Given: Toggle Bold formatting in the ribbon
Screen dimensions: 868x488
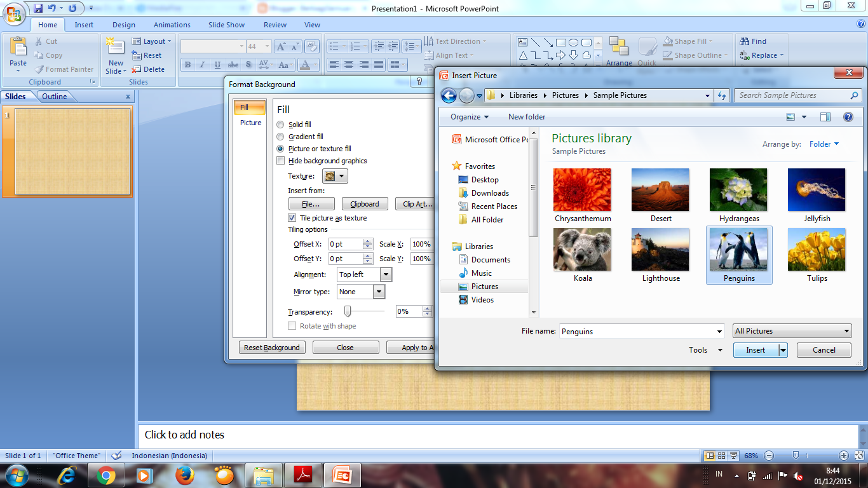Looking at the screenshot, I should pos(187,65).
